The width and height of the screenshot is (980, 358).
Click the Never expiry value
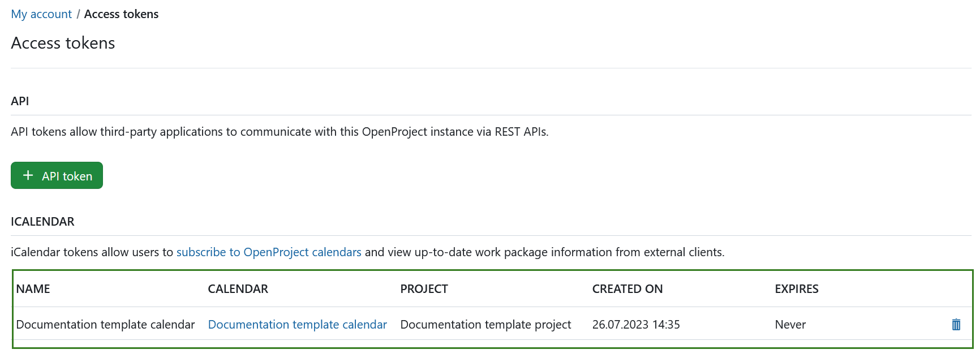790,325
